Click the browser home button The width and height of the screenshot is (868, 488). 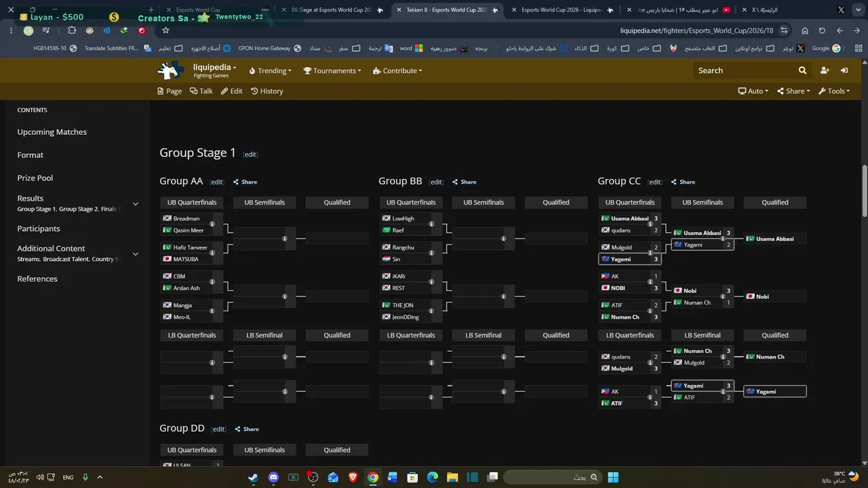pos(805,30)
